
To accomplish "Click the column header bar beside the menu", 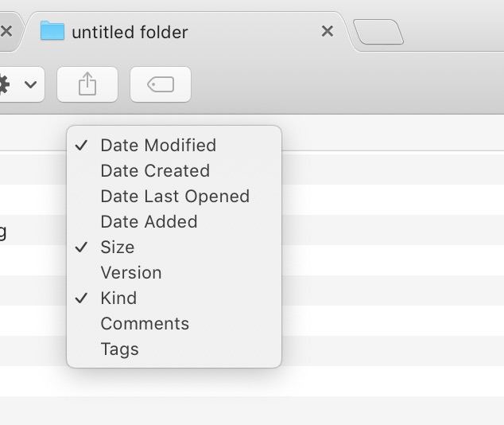I will 392,133.
